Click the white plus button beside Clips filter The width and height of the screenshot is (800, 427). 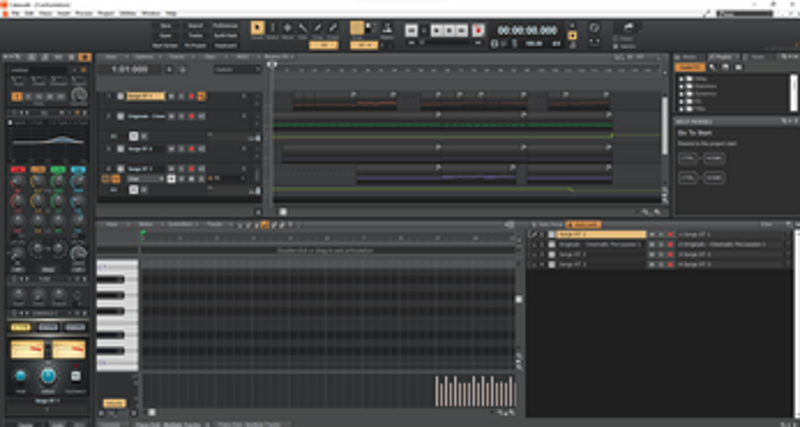(x=171, y=179)
